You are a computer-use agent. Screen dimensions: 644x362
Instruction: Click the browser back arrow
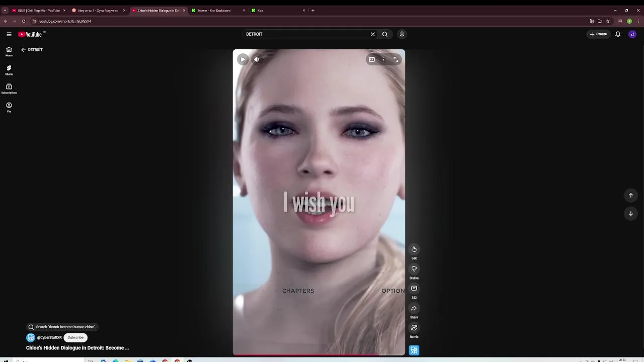[x=6, y=21]
